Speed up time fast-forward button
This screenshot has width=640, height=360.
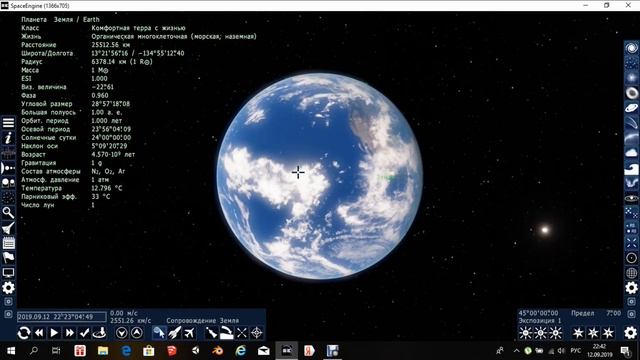pyautogui.click(x=69, y=333)
